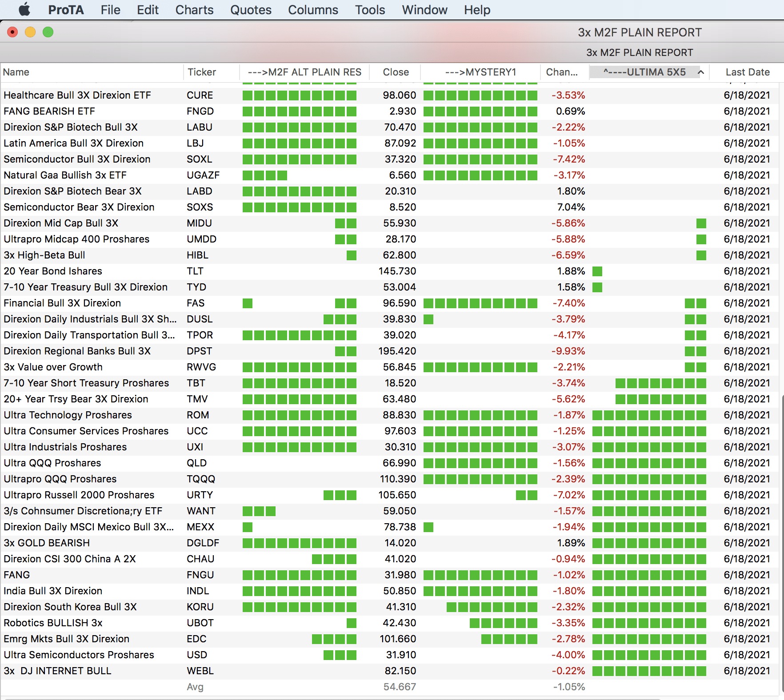Viewport: 784px width, 700px height.
Task: Click the MEXX green MYSTERY1 square
Action: (x=428, y=527)
